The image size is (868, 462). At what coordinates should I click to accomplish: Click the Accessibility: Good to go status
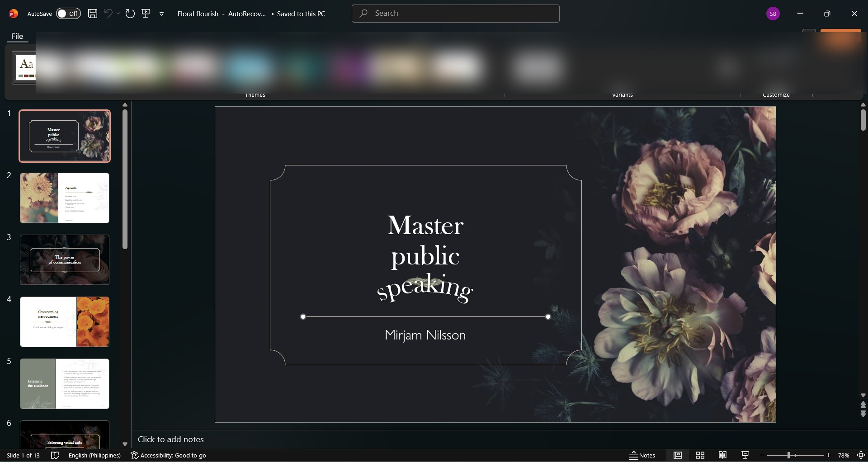tap(168, 455)
